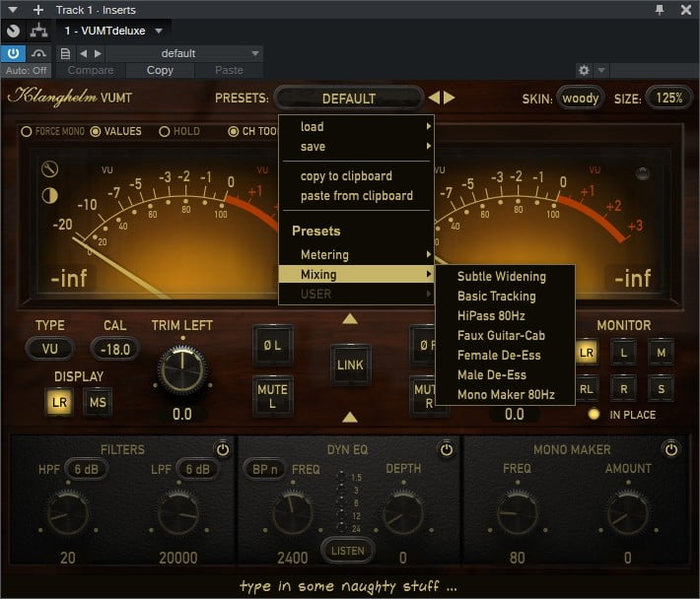Image resolution: width=700 pixels, height=599 pixels.
Task: Open the gear settings icon
Action: point(584,70)
